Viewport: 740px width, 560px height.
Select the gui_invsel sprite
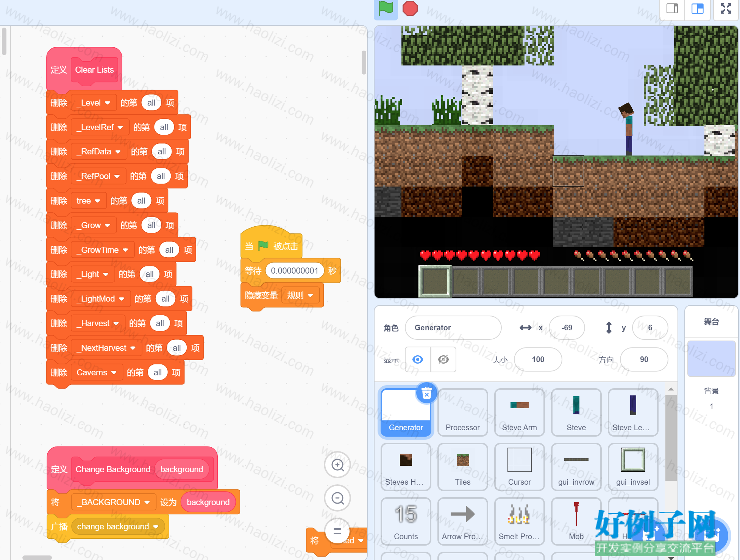tap(633, 467)
